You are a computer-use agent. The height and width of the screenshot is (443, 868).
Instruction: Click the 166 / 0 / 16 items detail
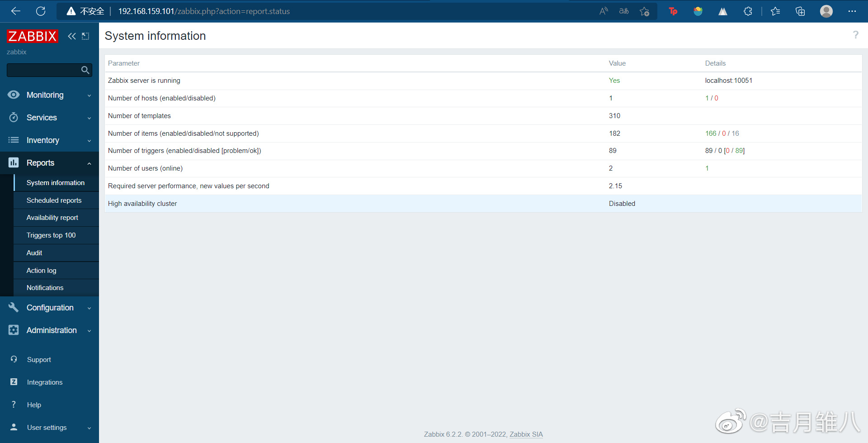(x=722, y=133)
